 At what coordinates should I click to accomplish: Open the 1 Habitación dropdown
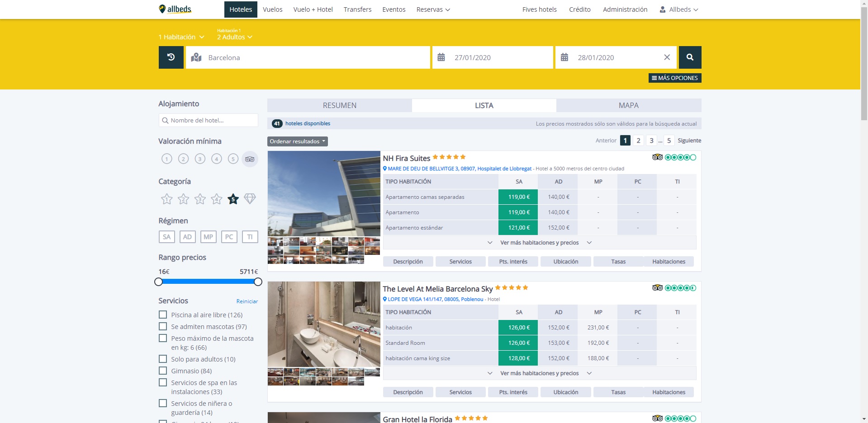(x=181, y=37)
